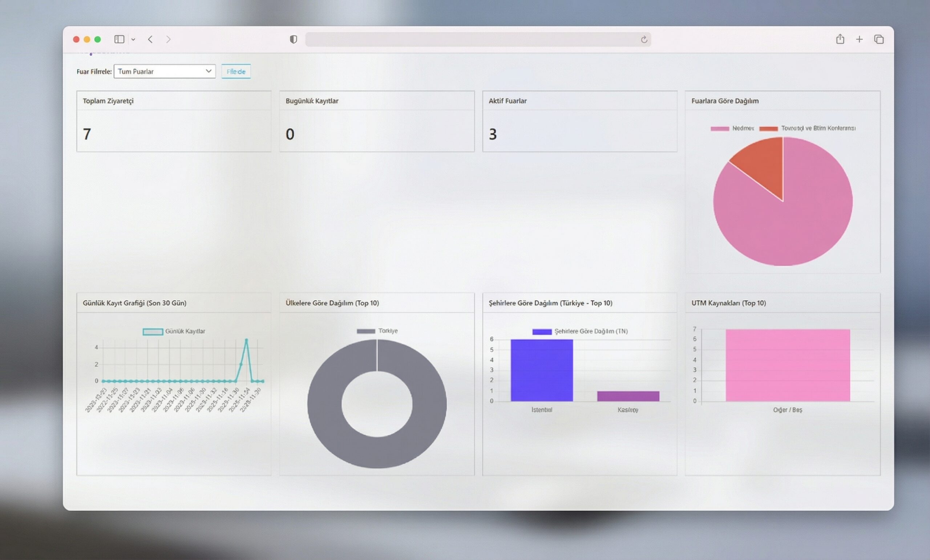Click the Türkiye legend color swatch

[366, 331]
